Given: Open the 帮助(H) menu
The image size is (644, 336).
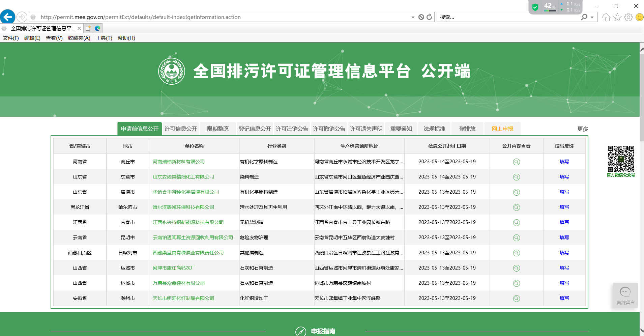Looking at the screenshot, I should [x=126, y=38].
